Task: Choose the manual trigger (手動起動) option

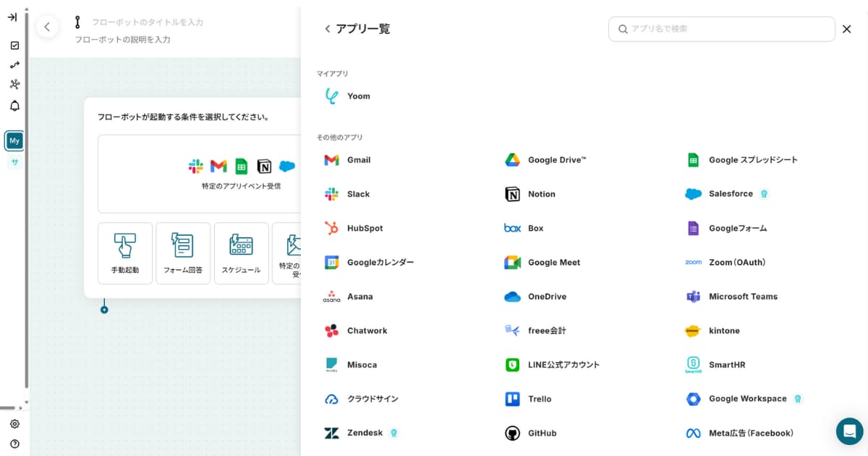Action: pyautogui.click(x=125, y=253)
